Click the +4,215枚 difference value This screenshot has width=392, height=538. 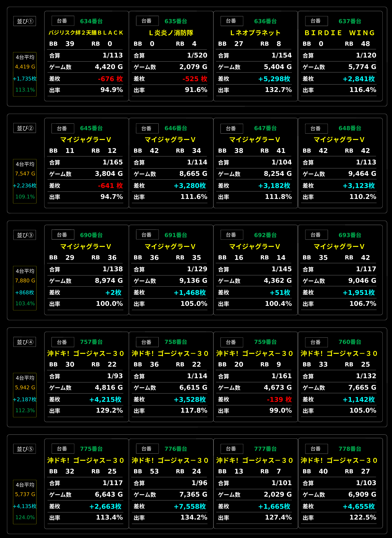pyautogui.click(x=105, y=399)
